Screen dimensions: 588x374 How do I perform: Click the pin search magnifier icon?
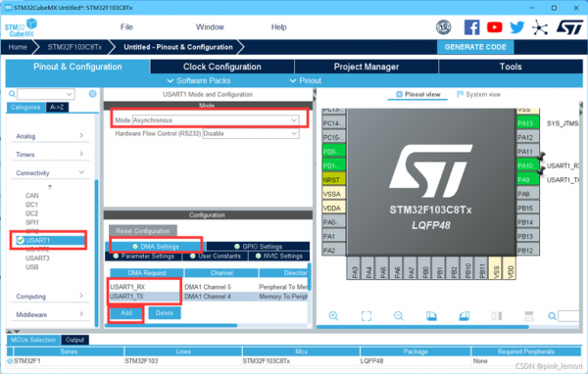point(552,316)
